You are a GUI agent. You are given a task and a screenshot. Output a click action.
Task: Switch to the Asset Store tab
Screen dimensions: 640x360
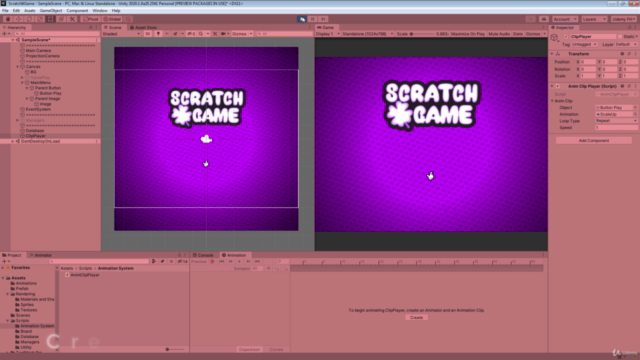[x=143, y=27]
